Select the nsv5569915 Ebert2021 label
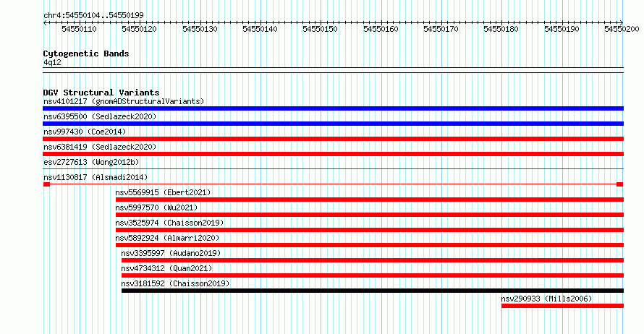This screenshot has height=334, width=644. click(163, 192)
